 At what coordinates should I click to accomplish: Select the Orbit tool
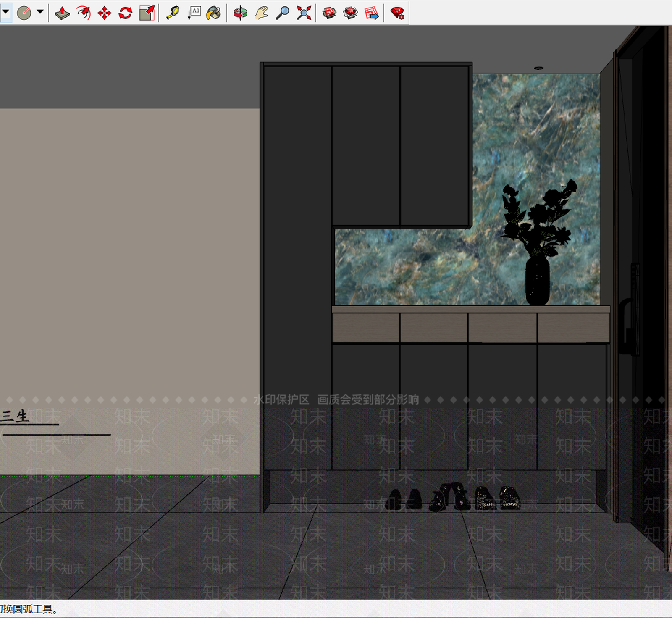pos(240,13)
